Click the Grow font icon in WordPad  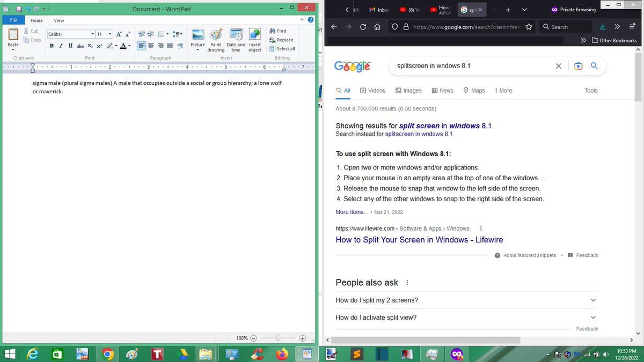point(119,34)
